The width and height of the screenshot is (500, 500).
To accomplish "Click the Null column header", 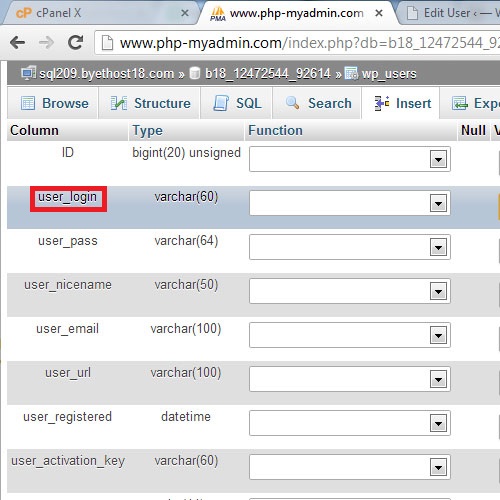I will (473, 130).
